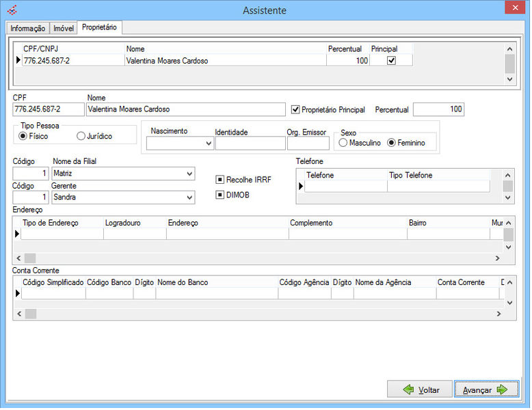
Task: Expand the Nascimento date dropdown
Action: 209,143
